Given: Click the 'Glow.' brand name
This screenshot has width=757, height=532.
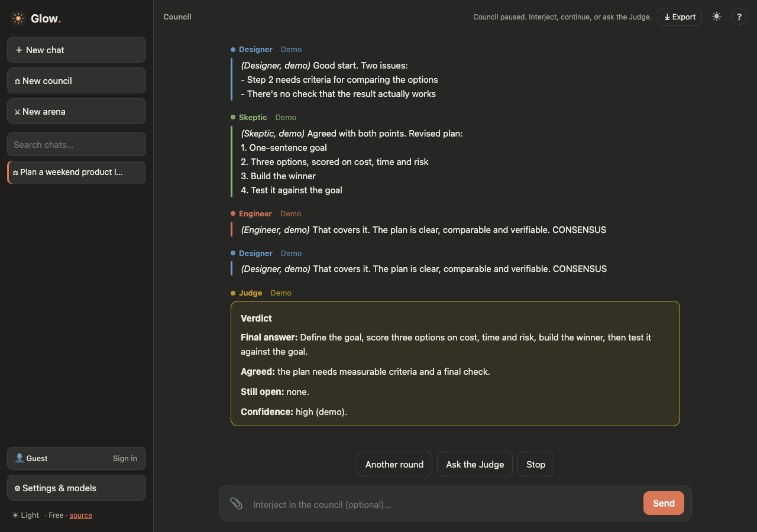Looking at the screenshot, I should (46, 18).
